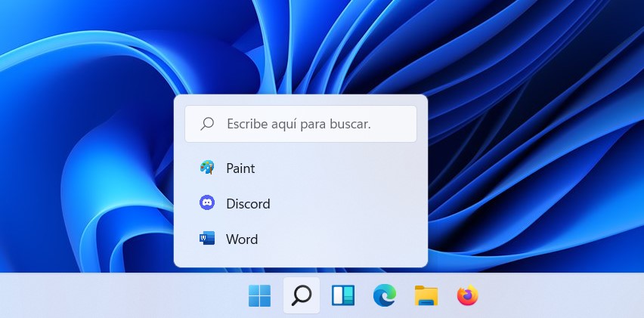Screen dimensions: 644x318
Task: Choose the Discord text label in the list
Action: (248, 204)
